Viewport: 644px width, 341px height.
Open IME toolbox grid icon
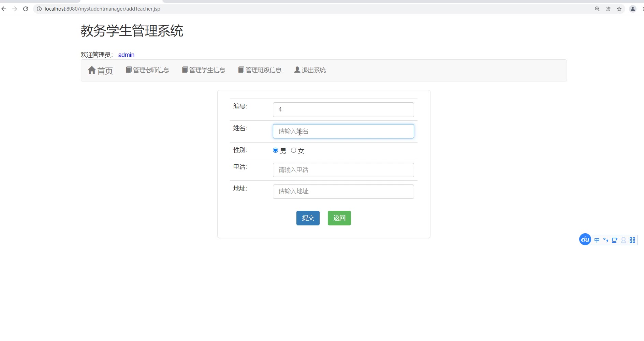pos(632,240)
